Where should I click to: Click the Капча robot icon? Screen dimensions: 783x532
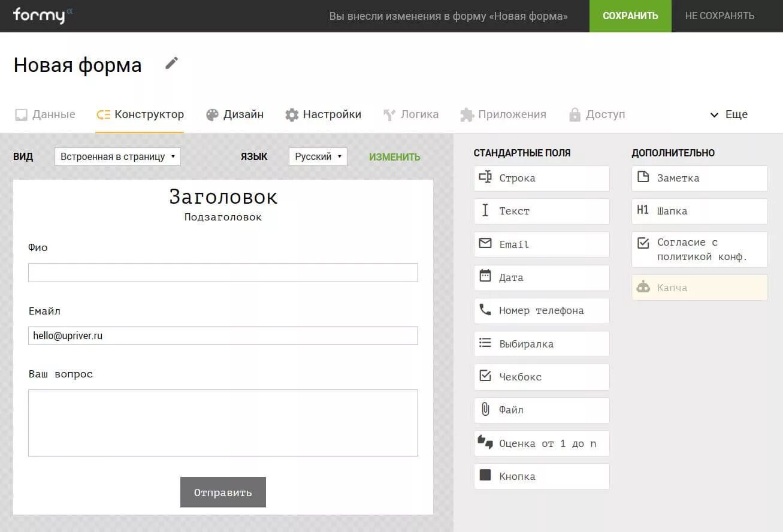643,287
